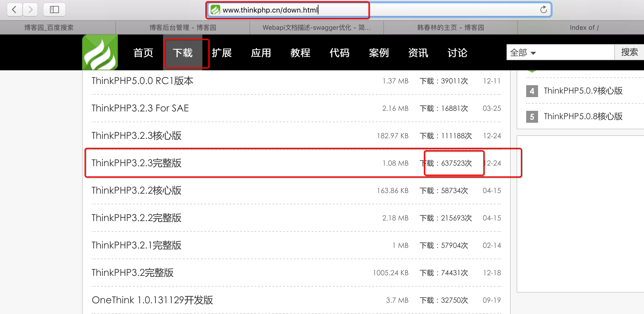Click file size 3.7 MB
The width and height of the screenshot is (644, 314).
(397, 300)
